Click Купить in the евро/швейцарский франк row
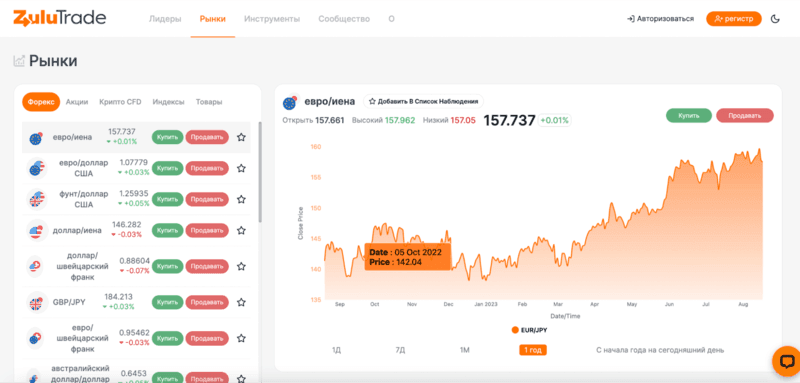 pyautogui.click(x=167, y=338)
